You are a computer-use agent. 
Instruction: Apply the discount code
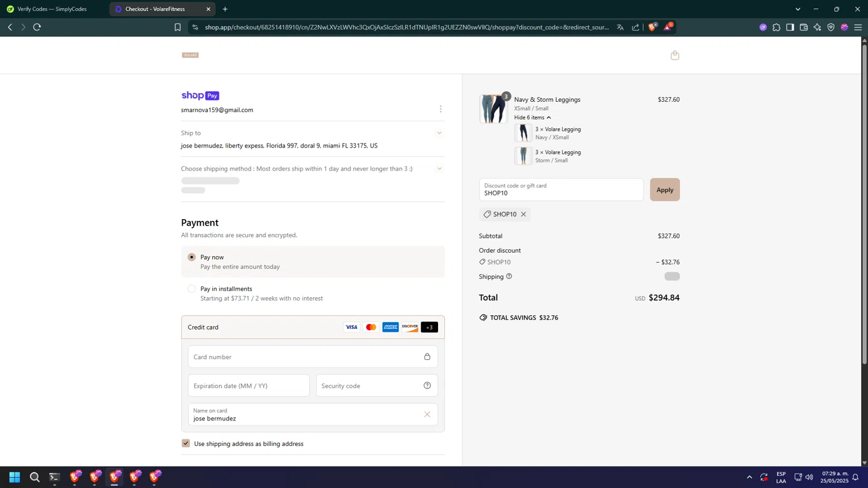(x=664, y=190)
